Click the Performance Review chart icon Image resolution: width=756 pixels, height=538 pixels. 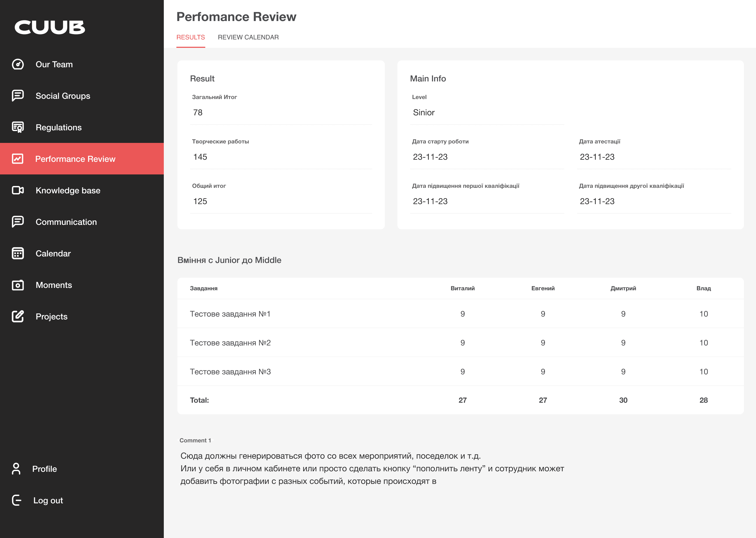tap(18, 159)
